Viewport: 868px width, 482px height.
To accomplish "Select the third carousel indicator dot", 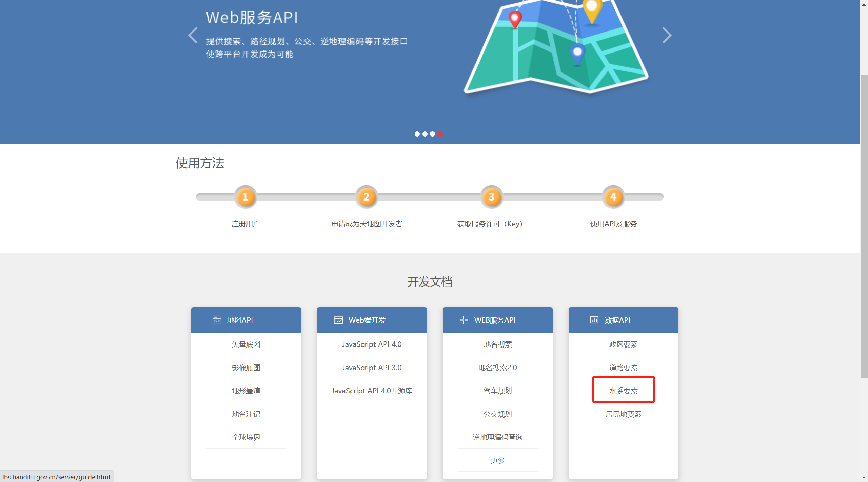I will coord(432,134).
